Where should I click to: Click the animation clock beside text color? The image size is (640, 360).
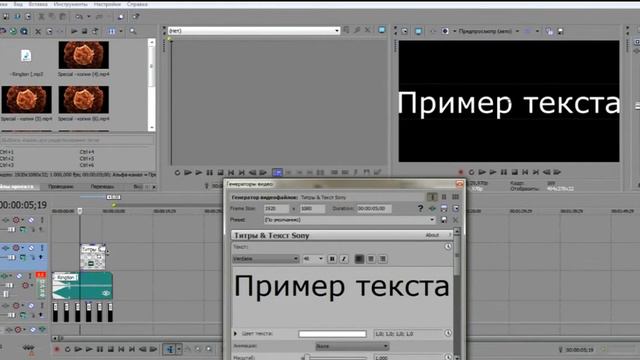[x=448, y=333]
